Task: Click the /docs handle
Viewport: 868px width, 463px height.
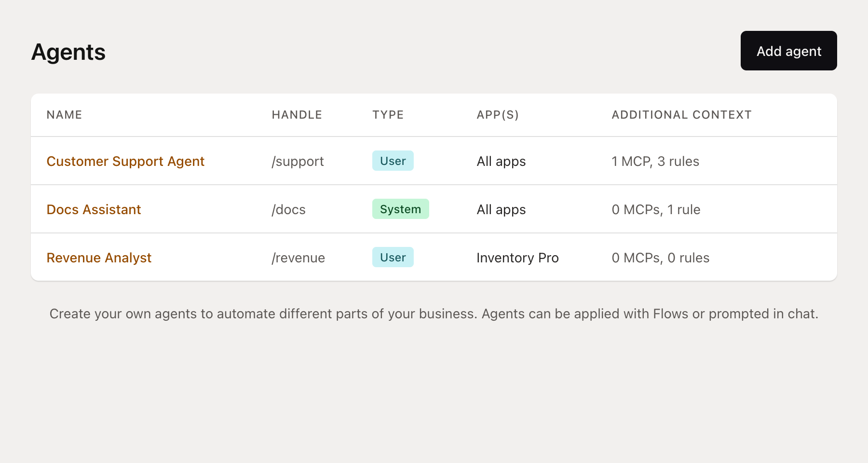Action: point(288,209)
